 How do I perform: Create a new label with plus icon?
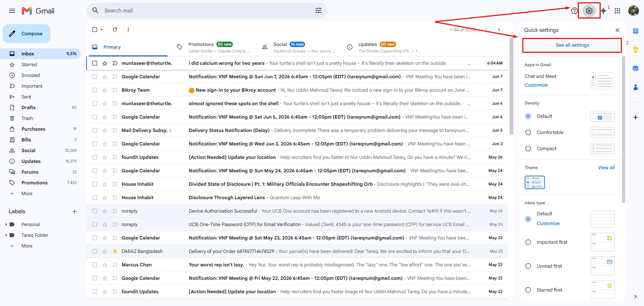point(75,212)
